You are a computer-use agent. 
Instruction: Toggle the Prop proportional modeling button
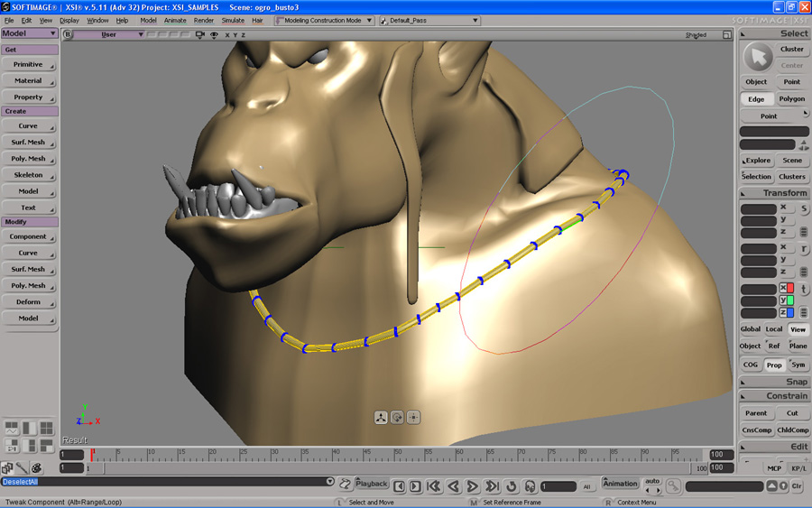tap(774, 365)
